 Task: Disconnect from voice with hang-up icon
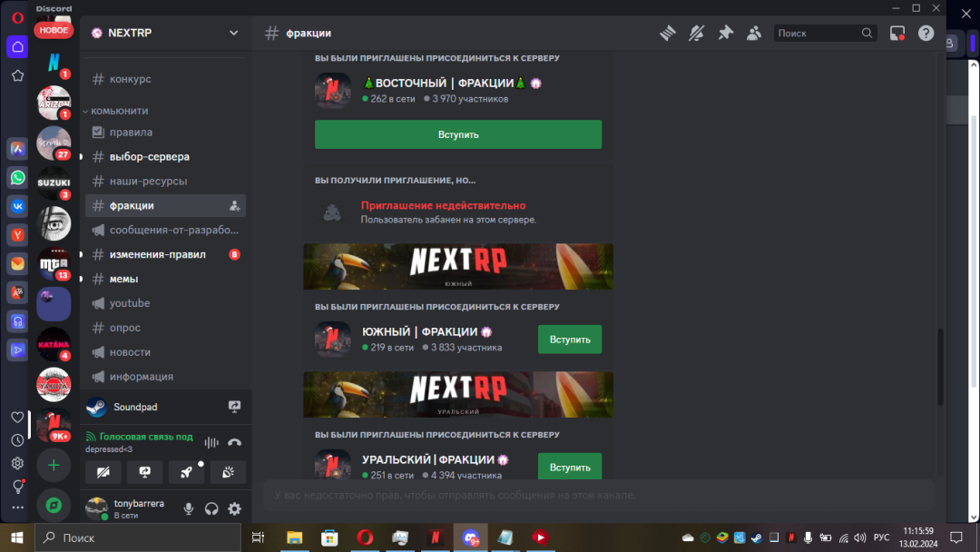(x=234, y=443)
